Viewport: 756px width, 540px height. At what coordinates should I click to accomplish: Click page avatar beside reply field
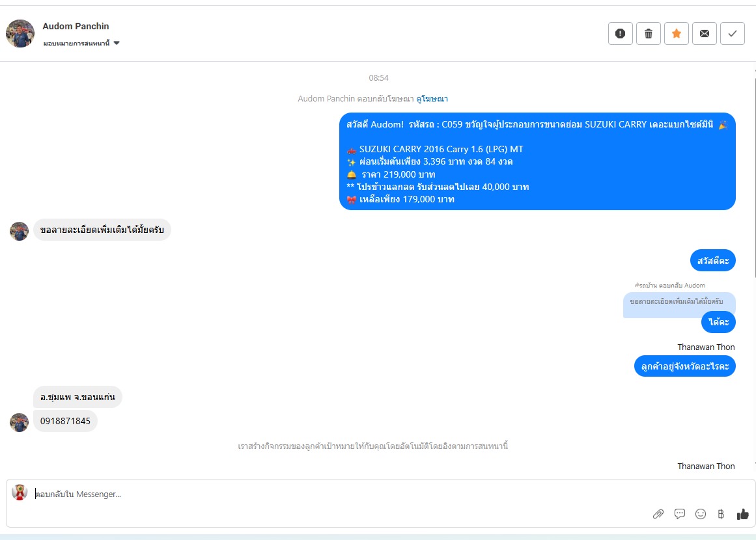coord(20,493)
